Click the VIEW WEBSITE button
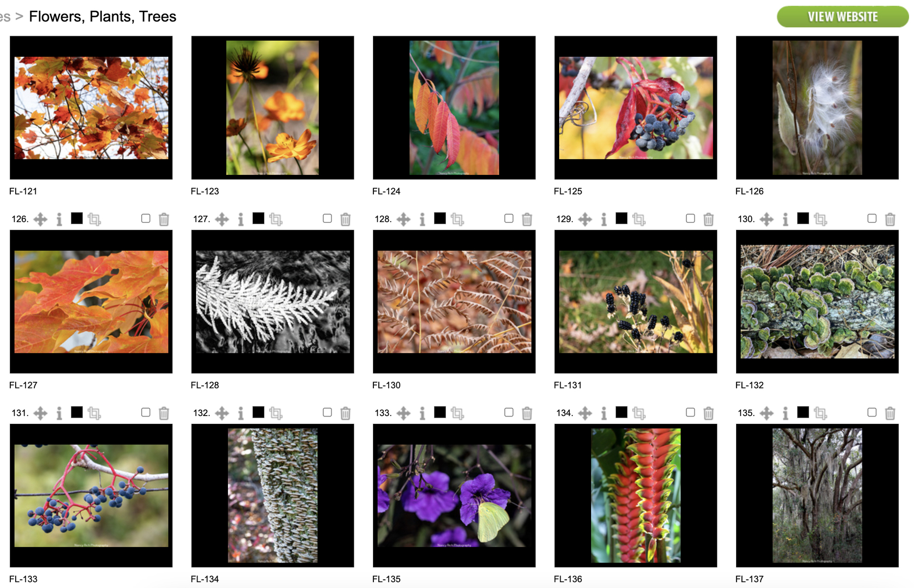 tap(842, 17)
